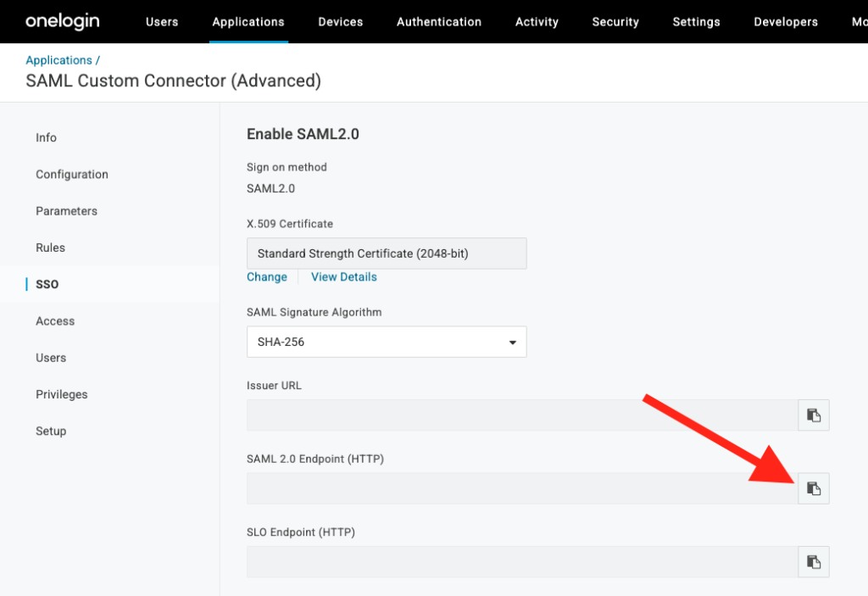The width and height of the screenshot is (868, 596).
Task: Select Info in the sidebar
Action: (46, 137)
